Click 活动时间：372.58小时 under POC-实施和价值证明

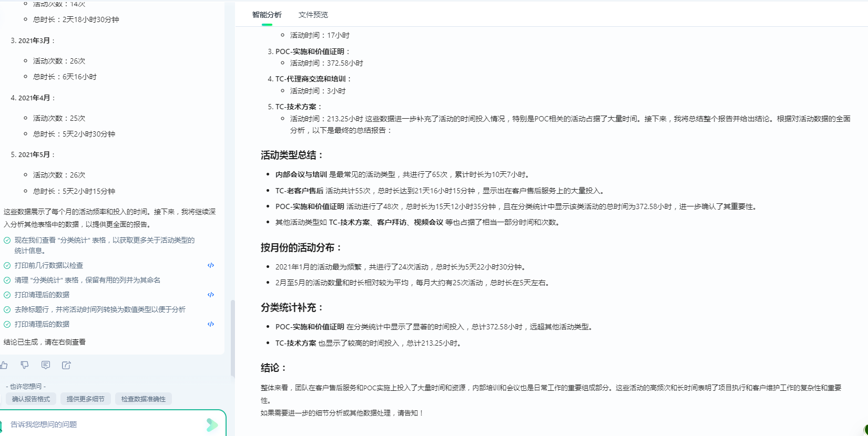(326, 63)
